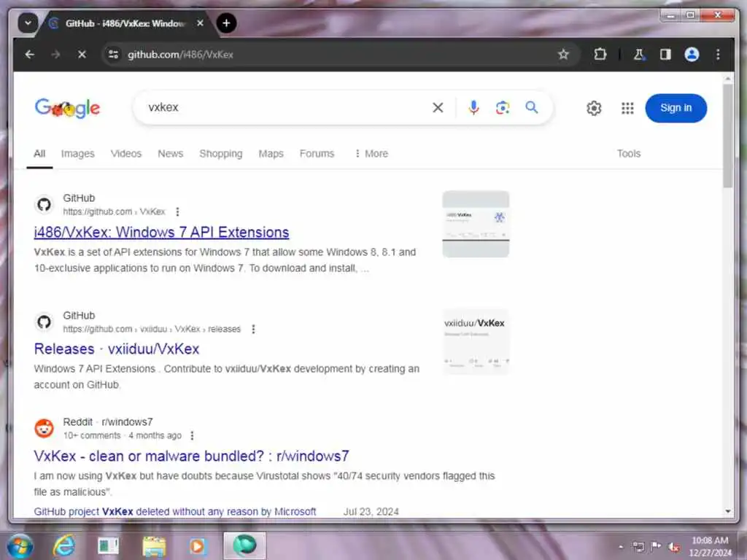Click the Google doodle logo
The width and height of the screenshot is (747, 560).
click(68, 108)
